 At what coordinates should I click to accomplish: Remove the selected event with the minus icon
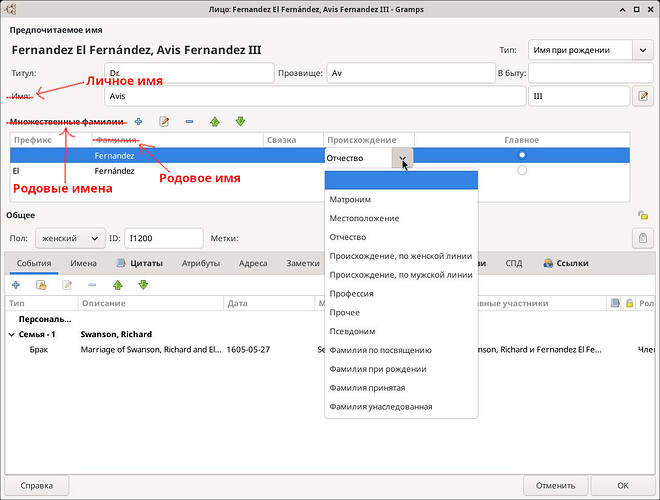[x=92, y=285]
